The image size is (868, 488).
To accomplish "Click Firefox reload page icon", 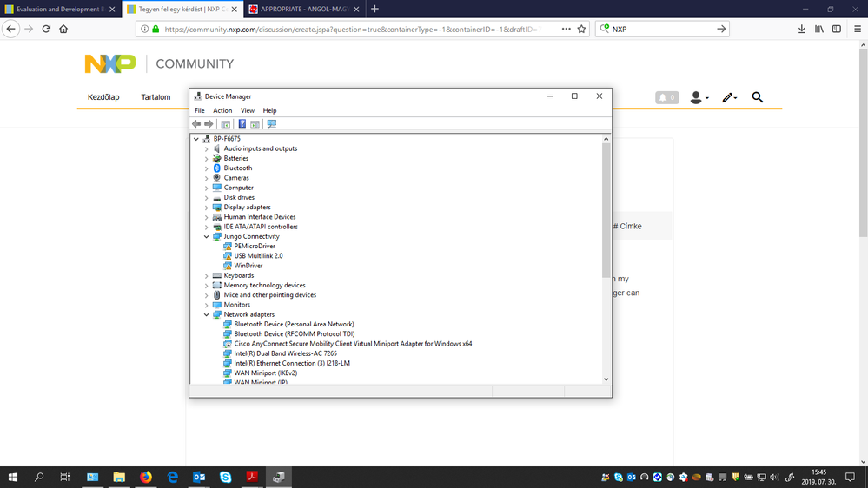I will pos(47,29).
